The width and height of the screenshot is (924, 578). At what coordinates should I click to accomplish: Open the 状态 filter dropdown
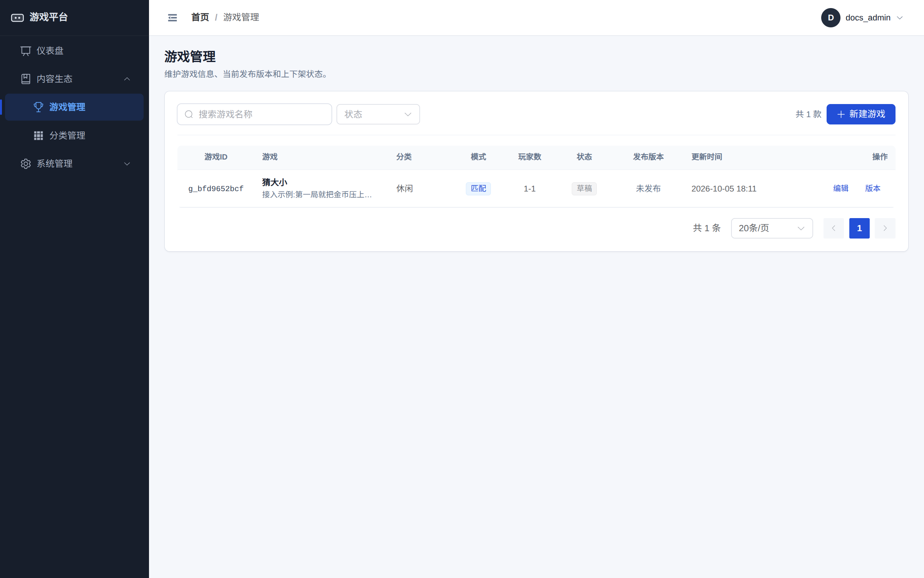coord(378,114)
